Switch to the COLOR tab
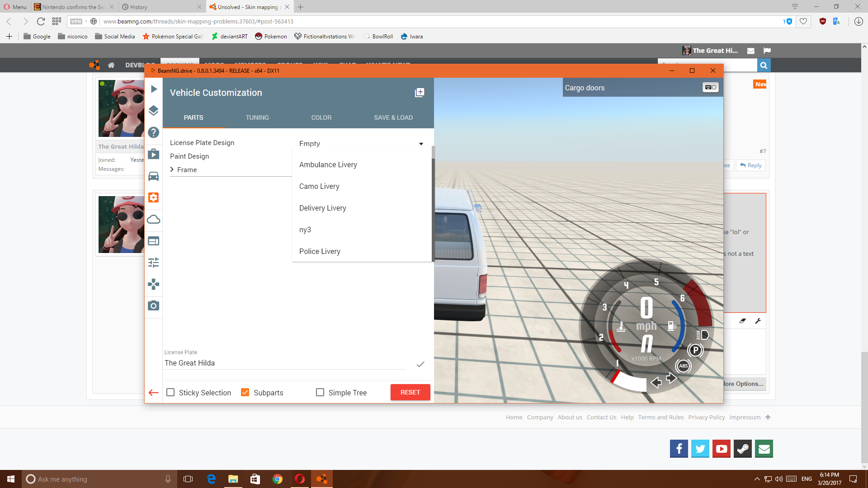The height and width of the screenshot is (488, 868). [x=321, y=117]
